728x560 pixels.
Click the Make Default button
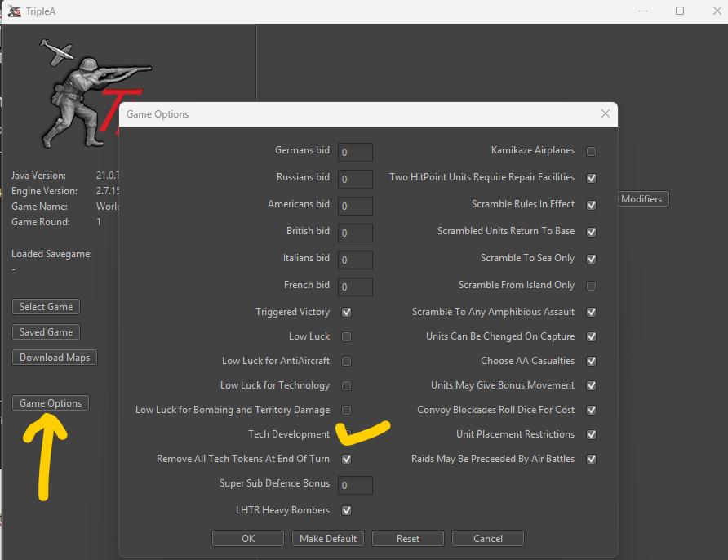[x=327, y=539]
